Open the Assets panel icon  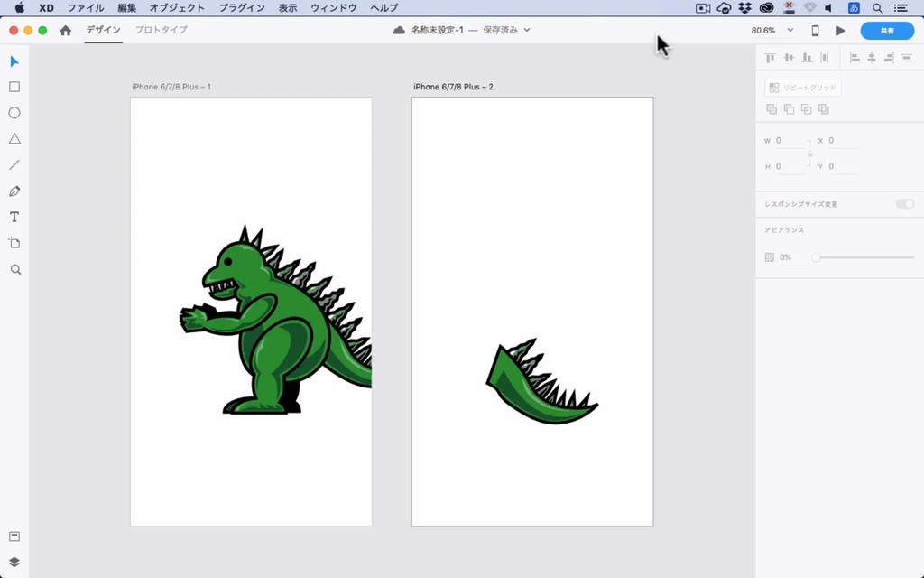pos(14,536)
